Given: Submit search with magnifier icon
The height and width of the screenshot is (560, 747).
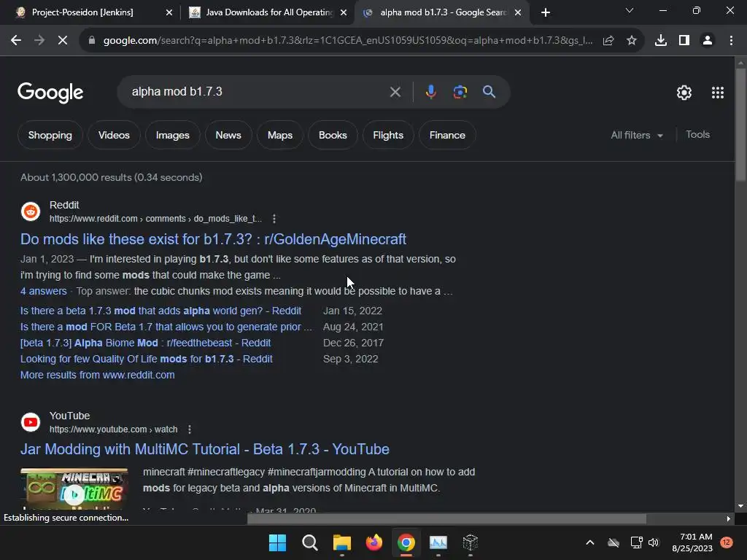Looking at the screenshot, I should [489, 91].
